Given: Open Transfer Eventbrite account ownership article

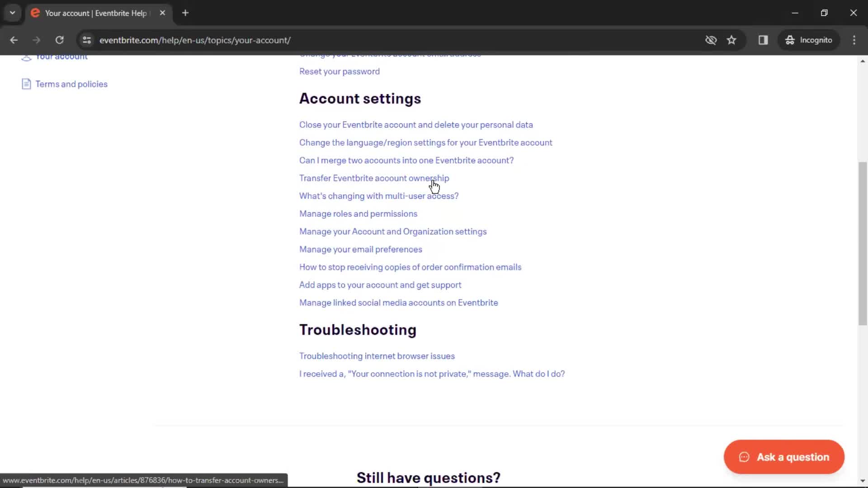Looking at the screenshot, I should tap(374, 178).
